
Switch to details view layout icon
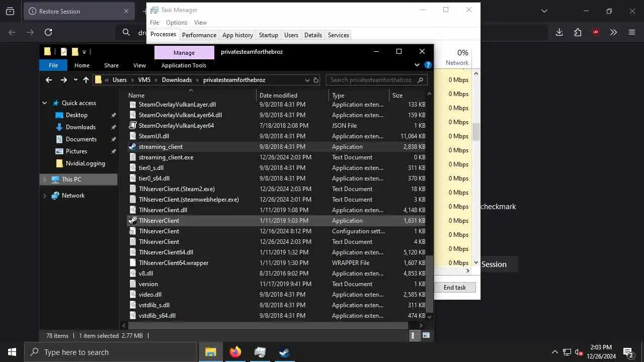(415, 335)
